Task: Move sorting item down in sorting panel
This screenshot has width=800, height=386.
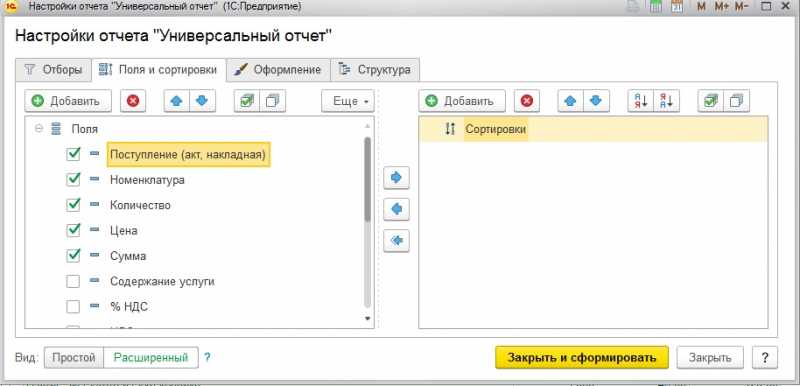Action: point(596,101)
